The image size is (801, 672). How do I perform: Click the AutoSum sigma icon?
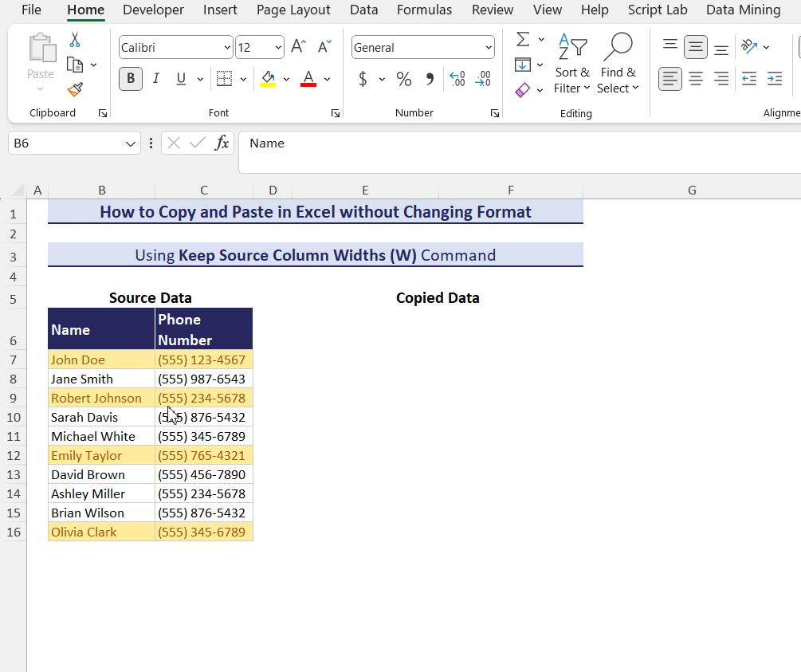coord(523,40)
